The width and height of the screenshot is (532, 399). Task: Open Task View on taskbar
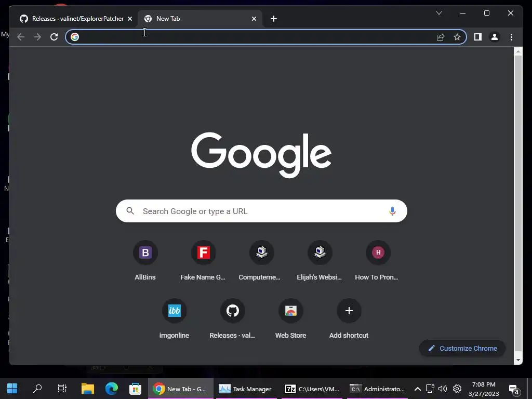[x=62, y=389]
